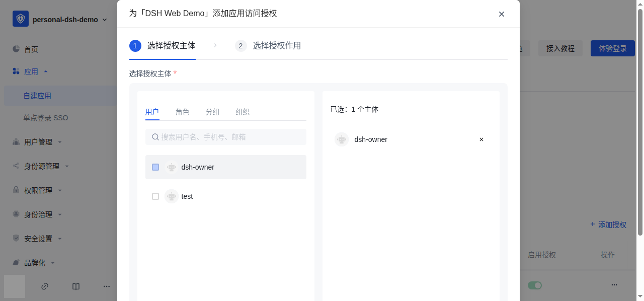Open the more options dots in sidebar footer
The width and height of the screenshot is (644, 301).
point(107,286)
